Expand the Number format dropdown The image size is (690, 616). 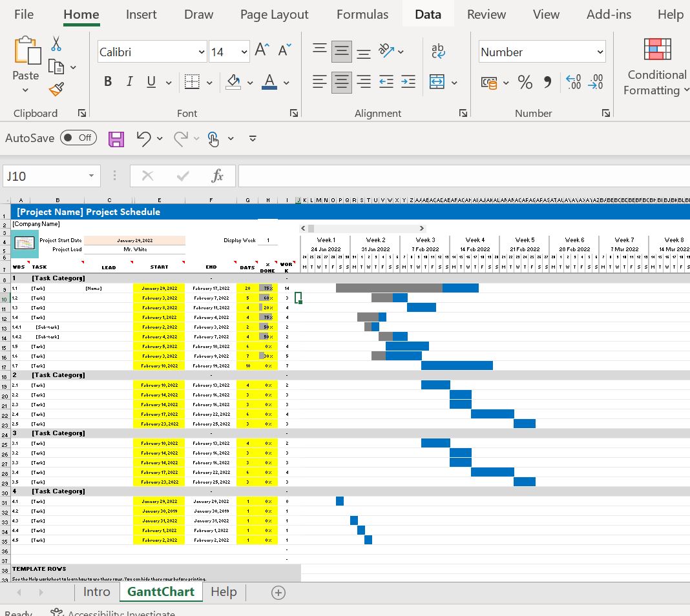pos(600,52)
